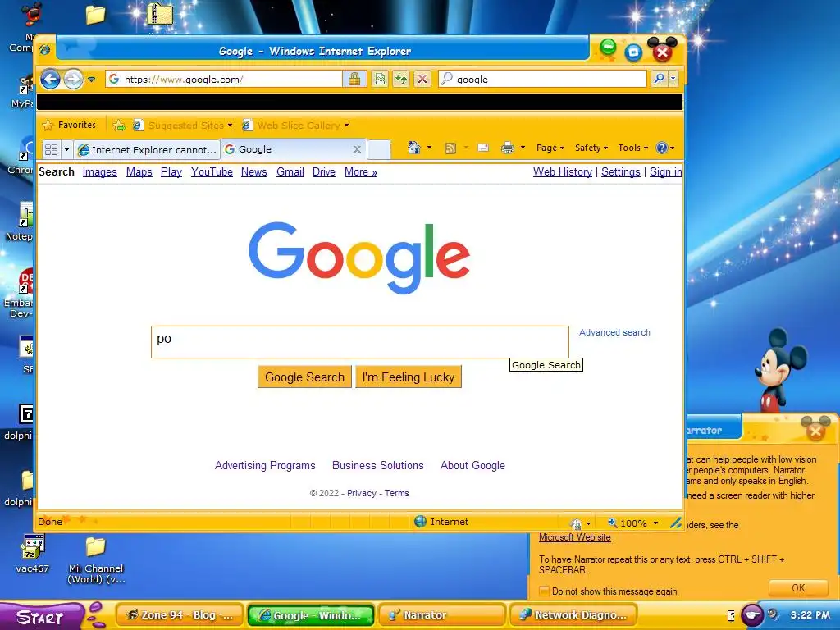Click the Forward navigation arrow
The image size is (840, 630).
click(x=73, y=80)
